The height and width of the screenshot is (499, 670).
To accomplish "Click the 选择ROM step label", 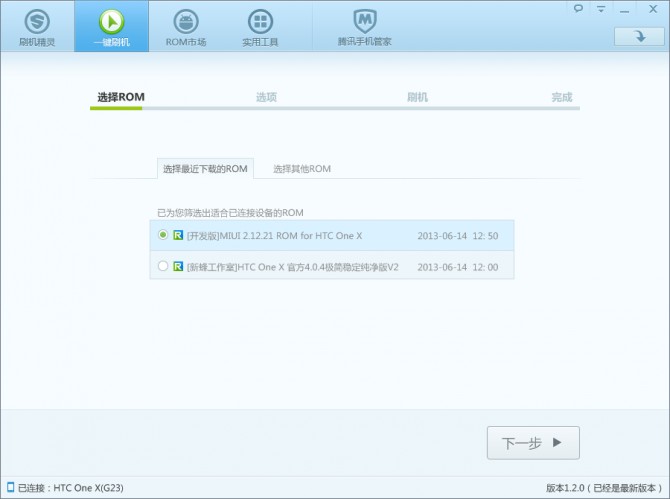I will [121, 97].
